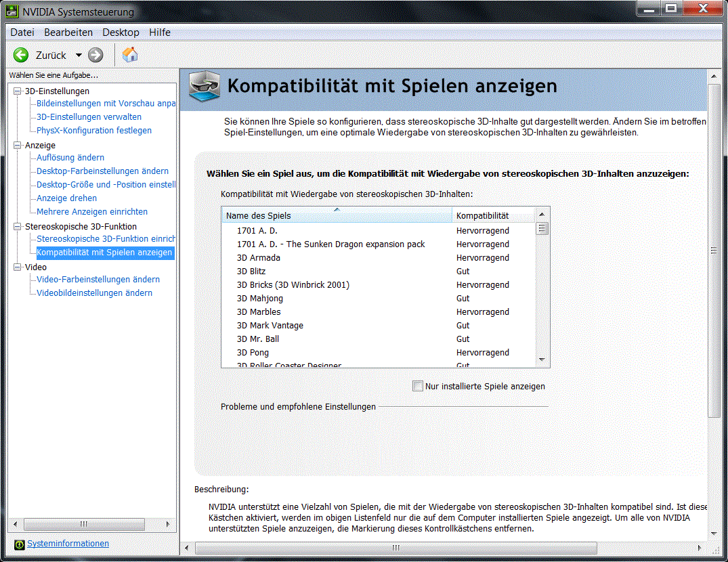Viewport: 728px width, 562px height.
Task: Select Kompatibilität mit Spielen anzeigen item
Action: (104, 253)
